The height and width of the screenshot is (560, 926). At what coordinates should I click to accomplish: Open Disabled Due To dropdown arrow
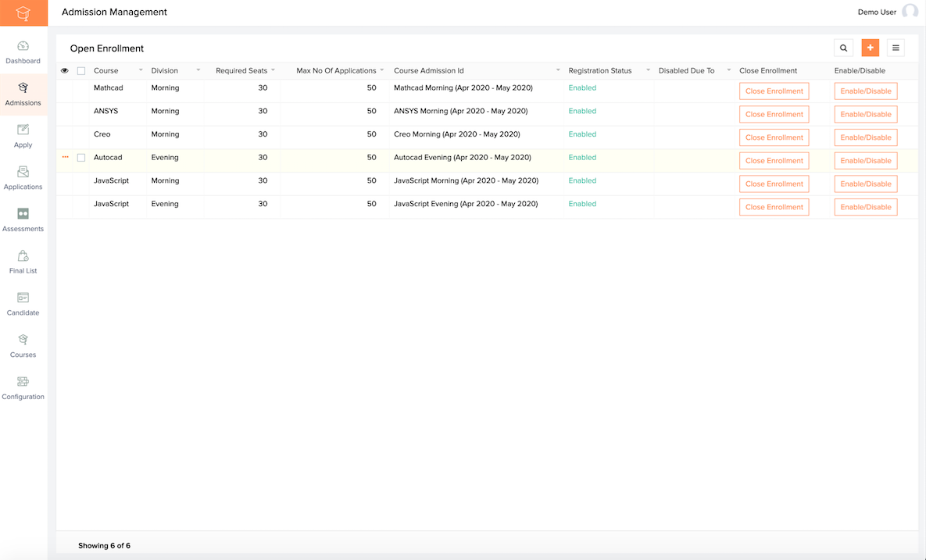[x=729, y=70]
